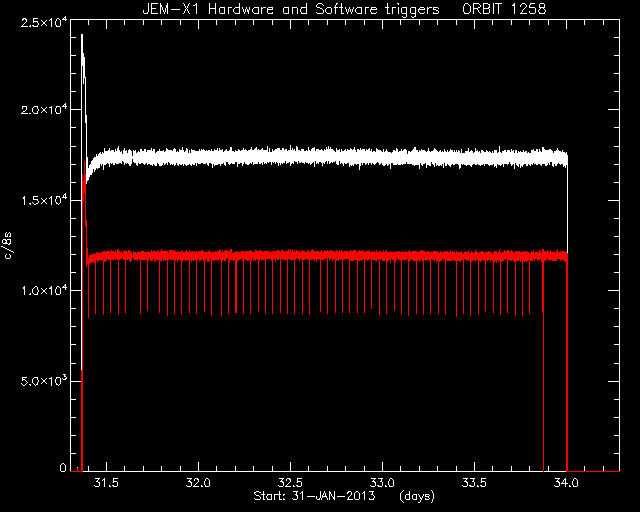This screenshot has height=512, width=640.
Task: Click the JEM-X1 text in the title
Action: [171, 9]
